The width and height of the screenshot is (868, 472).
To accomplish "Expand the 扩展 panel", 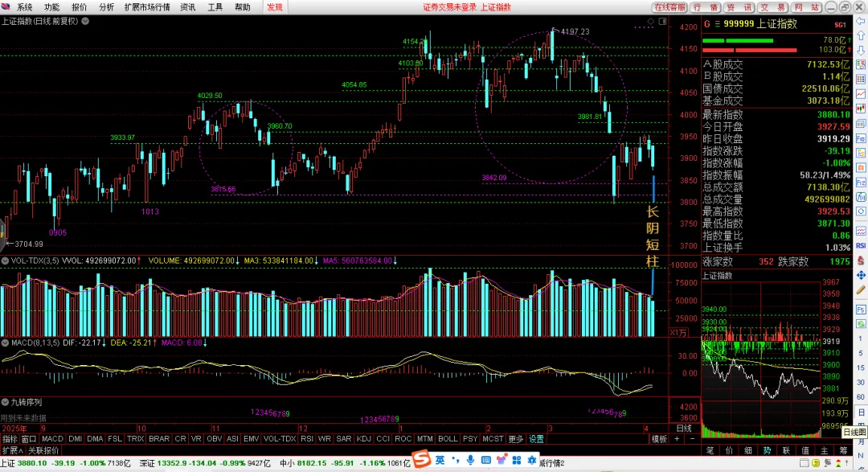I will point(12,450).
